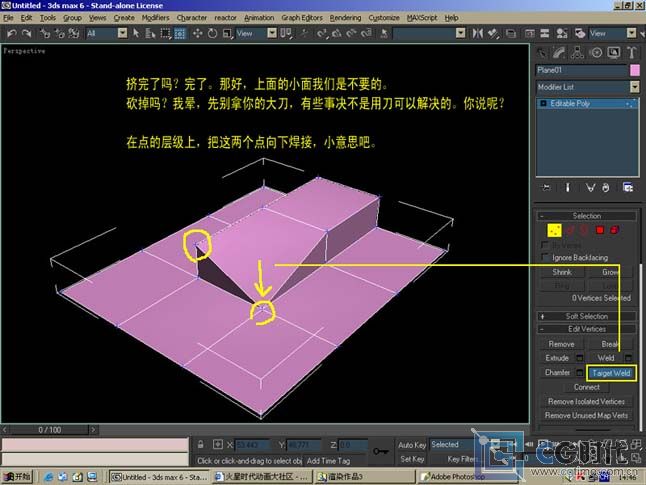Open the Modifier List dropdown
The height and width of the screenshot is (485, 646).
(x=634, y=87)
